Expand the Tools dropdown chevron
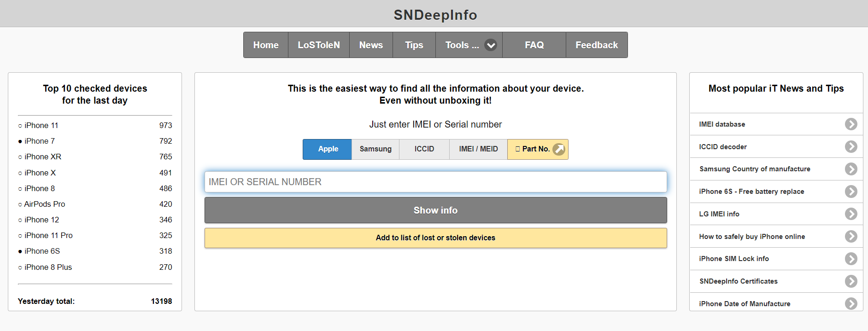Viewport: 868px width, 331px height. (x=491, y=45)
